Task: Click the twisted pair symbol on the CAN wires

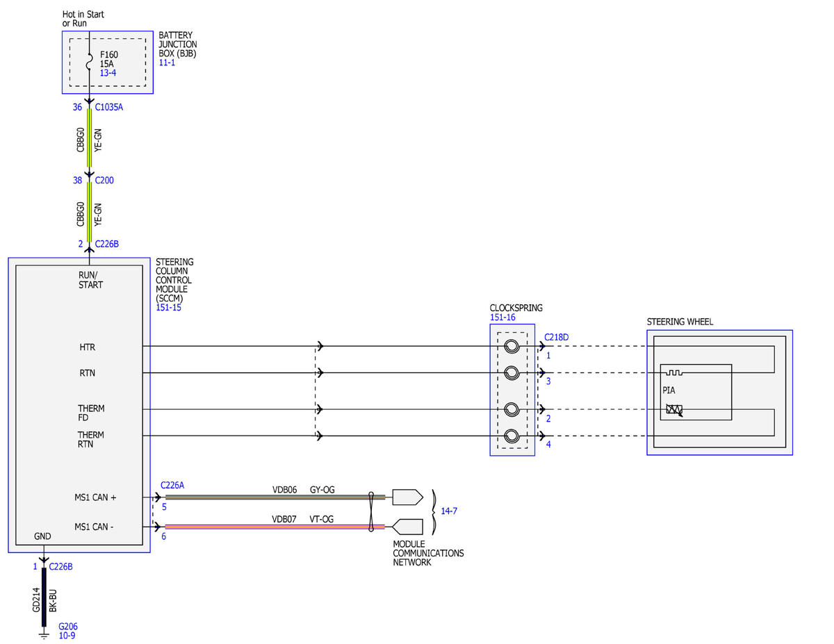Action: click(x=373, y=511)
